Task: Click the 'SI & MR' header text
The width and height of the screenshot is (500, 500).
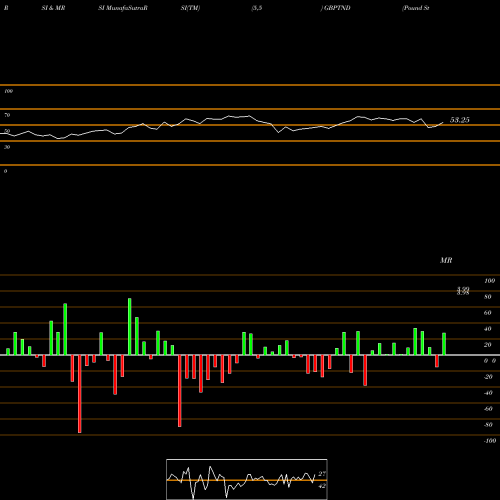Action: click(53, 8)
